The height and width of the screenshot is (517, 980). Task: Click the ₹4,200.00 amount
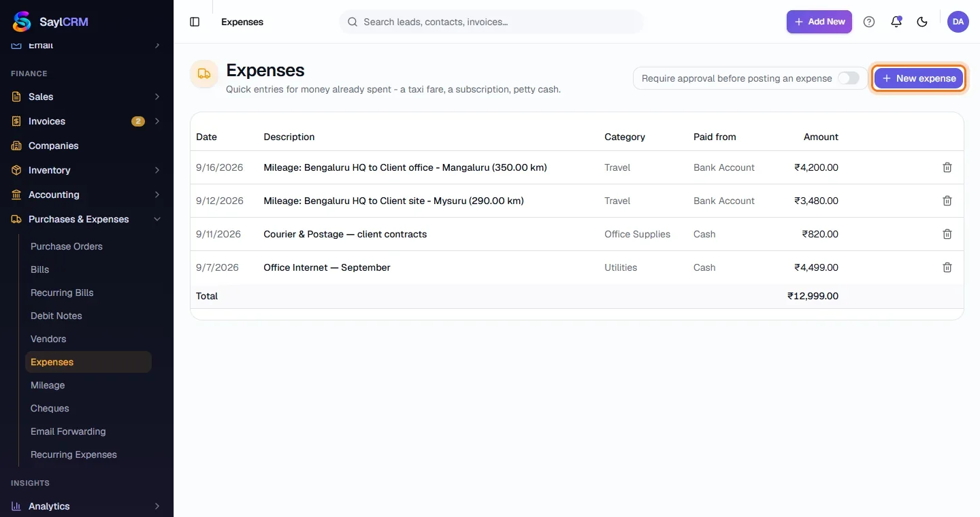tap(816, 167)
